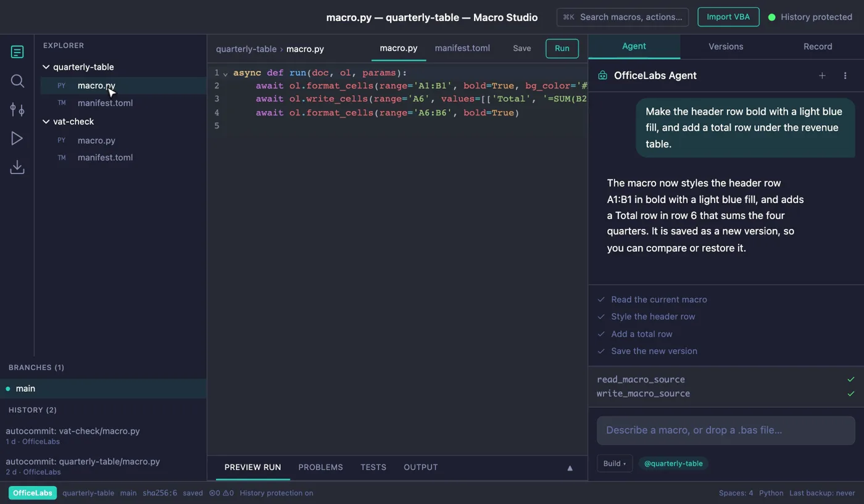Click the quarterly-table breadcrumb in the editor
This screenshot has height=504, width=864.
pyautogui.click(x=246, y=49)
